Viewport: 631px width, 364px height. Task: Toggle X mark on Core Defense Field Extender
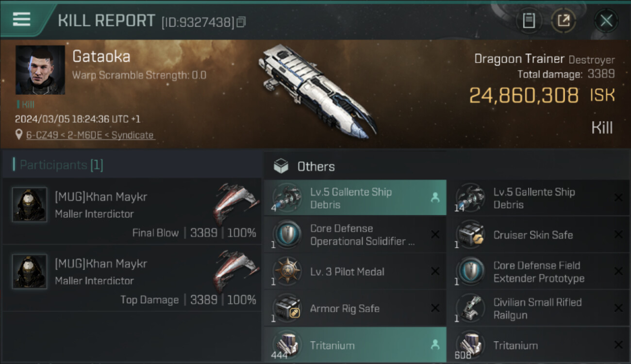click(x=618, y=272)
